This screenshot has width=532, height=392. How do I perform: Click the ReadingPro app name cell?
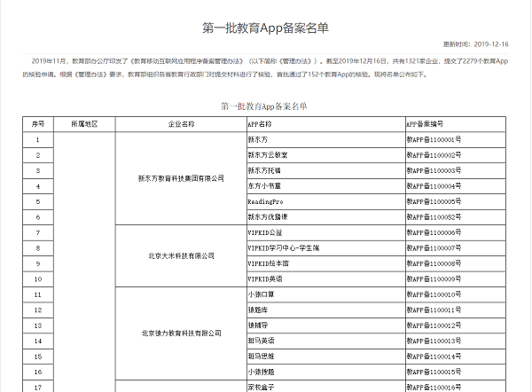(264, 201)
